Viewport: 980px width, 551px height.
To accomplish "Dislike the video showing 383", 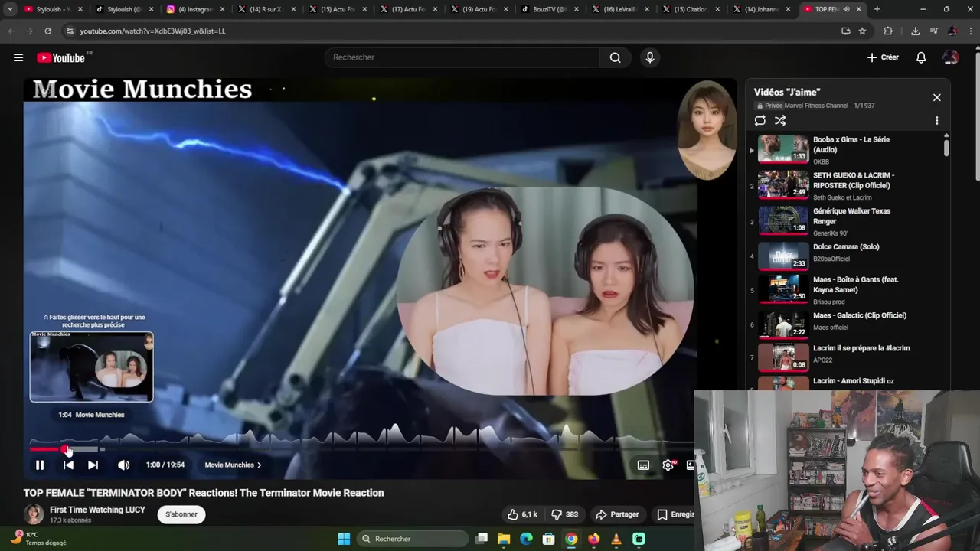I will point(565,514).
